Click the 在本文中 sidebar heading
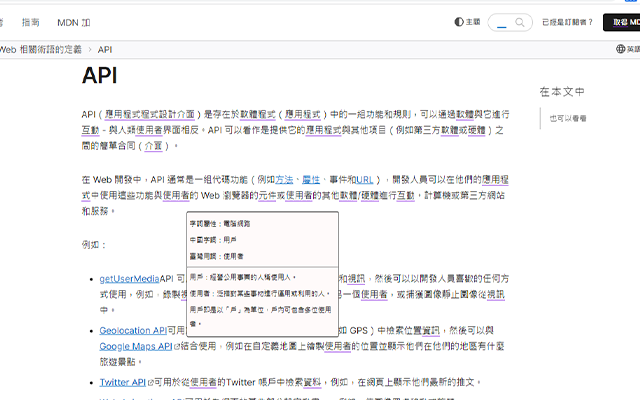Viewport: 640px width, 400px height. (x=562, y=92)
